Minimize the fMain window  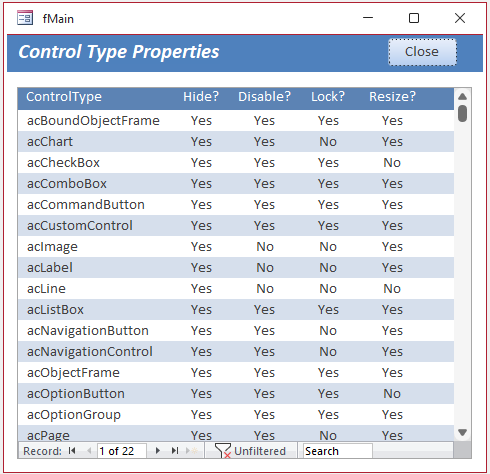368,18
